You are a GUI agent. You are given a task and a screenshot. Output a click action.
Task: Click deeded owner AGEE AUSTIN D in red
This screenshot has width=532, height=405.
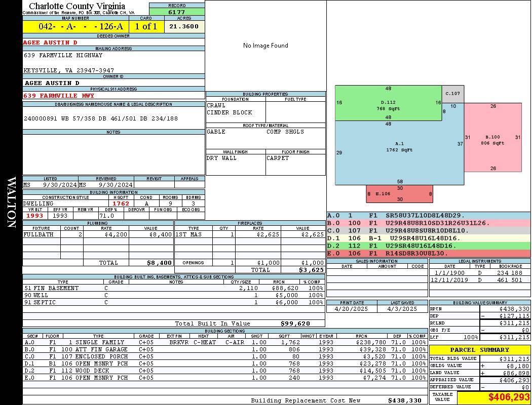click(x=50, y=43)
